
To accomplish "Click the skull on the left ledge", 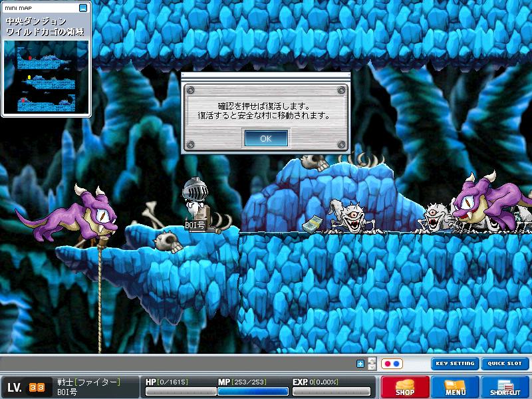I will (168, 241).
